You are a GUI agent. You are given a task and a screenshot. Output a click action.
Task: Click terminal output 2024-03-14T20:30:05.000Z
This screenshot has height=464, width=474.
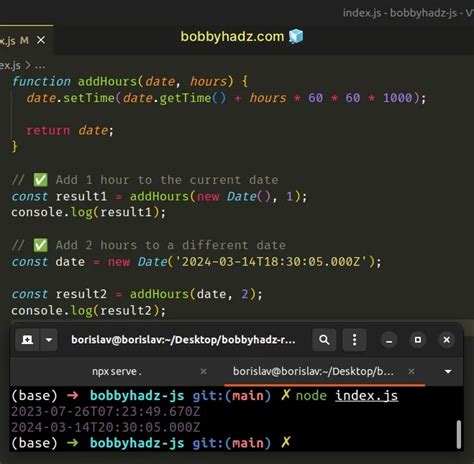point(106,427)
